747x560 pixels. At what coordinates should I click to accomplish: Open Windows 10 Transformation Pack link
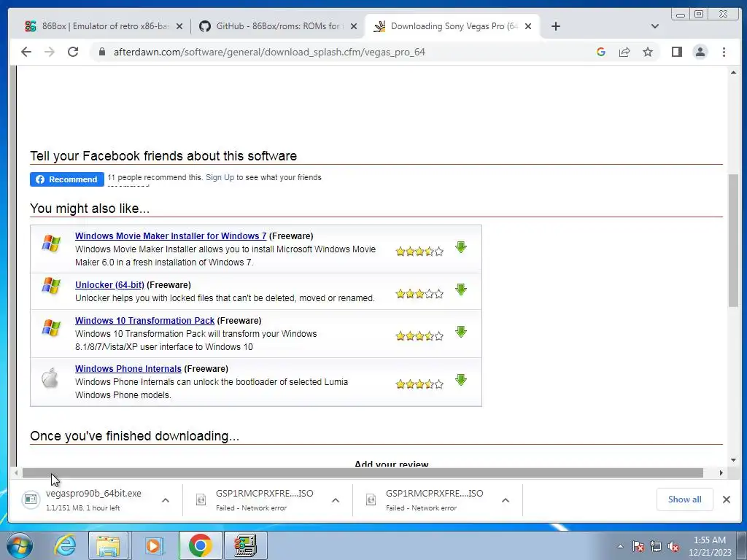coord(145,321)
